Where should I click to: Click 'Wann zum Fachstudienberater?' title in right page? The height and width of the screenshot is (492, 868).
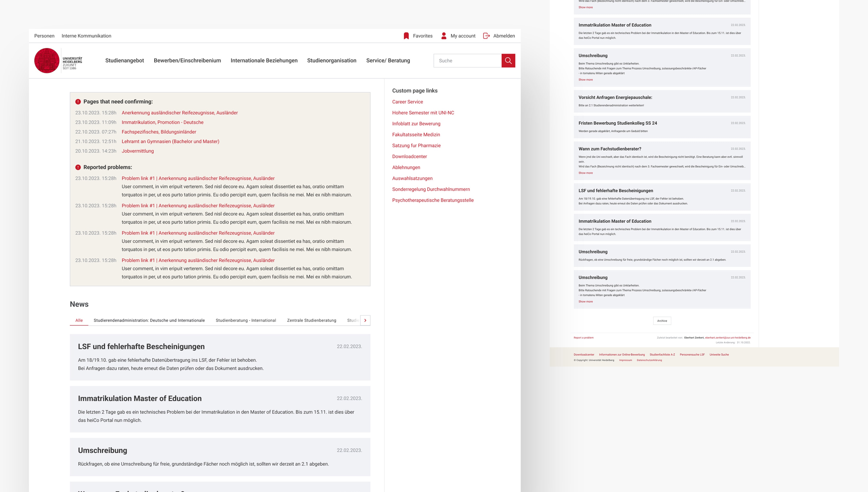[610, 149]
